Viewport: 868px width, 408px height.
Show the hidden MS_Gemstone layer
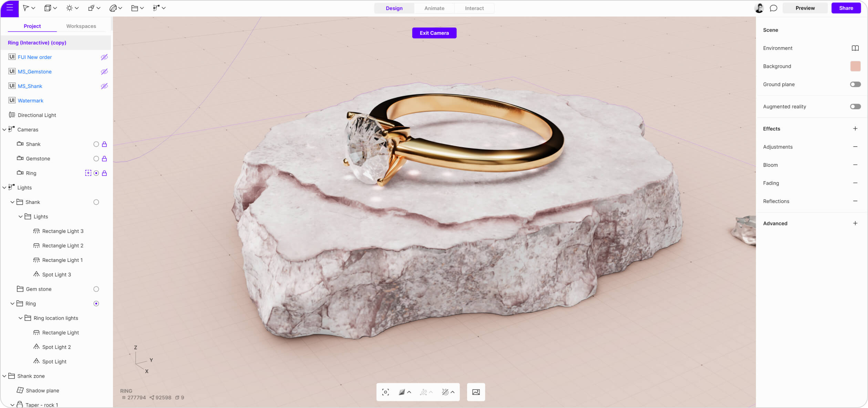(104, 72)
